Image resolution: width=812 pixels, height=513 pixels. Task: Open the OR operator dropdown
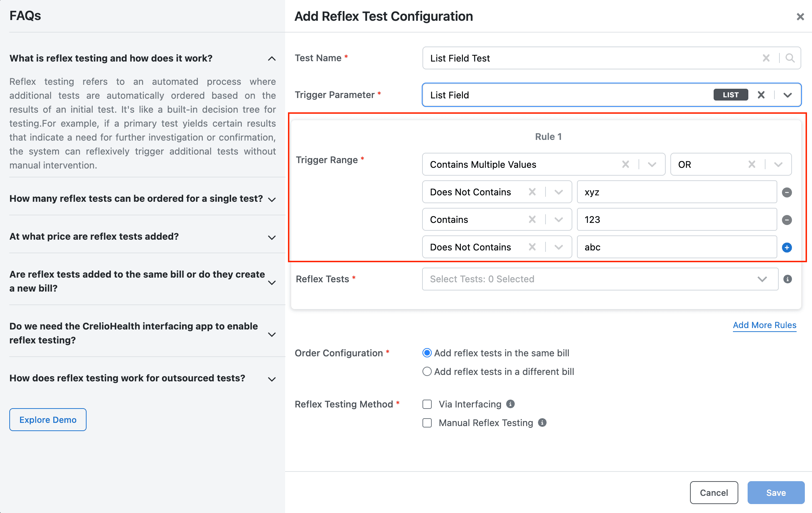tap(731, 165)
